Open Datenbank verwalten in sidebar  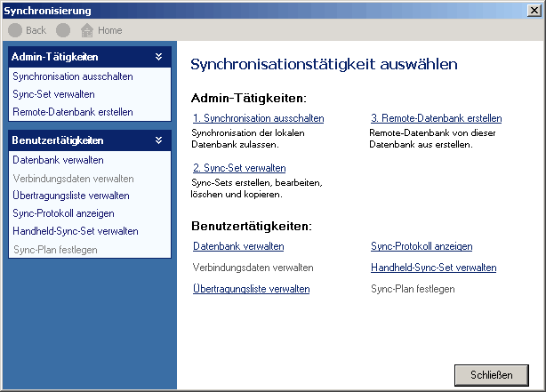point(58,160)
